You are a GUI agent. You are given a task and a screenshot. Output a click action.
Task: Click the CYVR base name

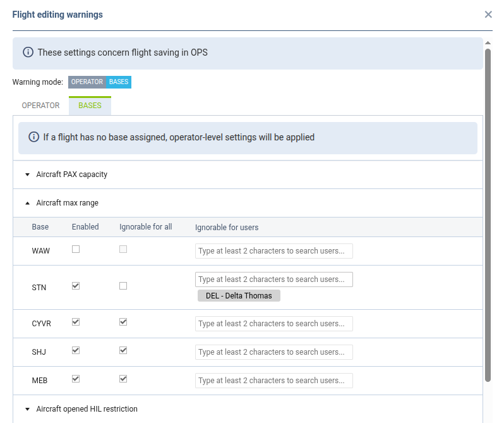(x=42, y=324)
